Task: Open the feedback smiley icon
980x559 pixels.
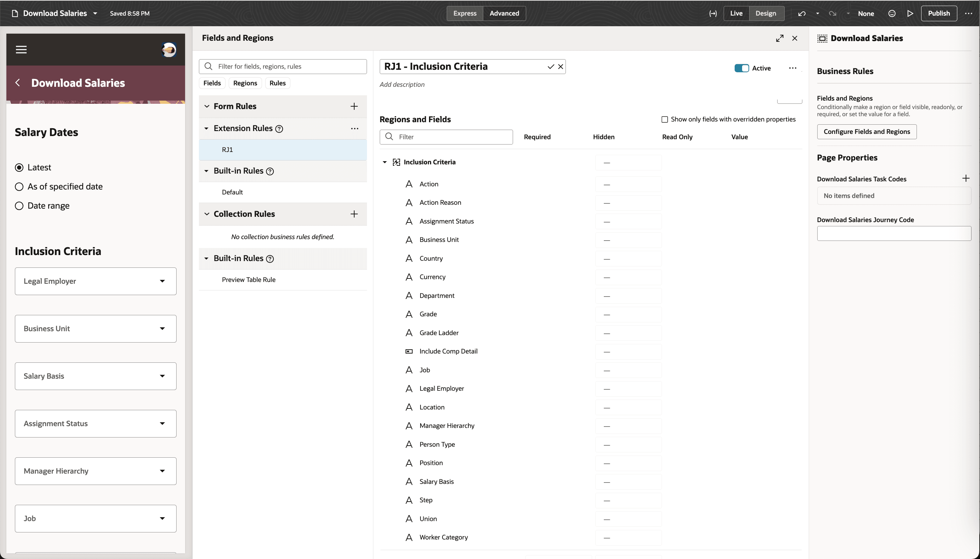Action: pyautogui.click(x=892, y=13)
